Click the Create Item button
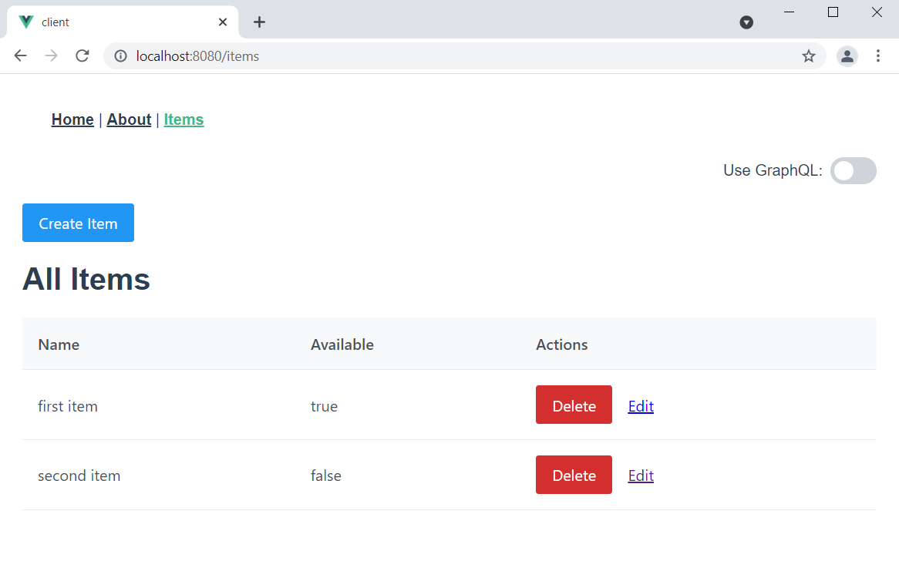 click(x=78, y=223)
